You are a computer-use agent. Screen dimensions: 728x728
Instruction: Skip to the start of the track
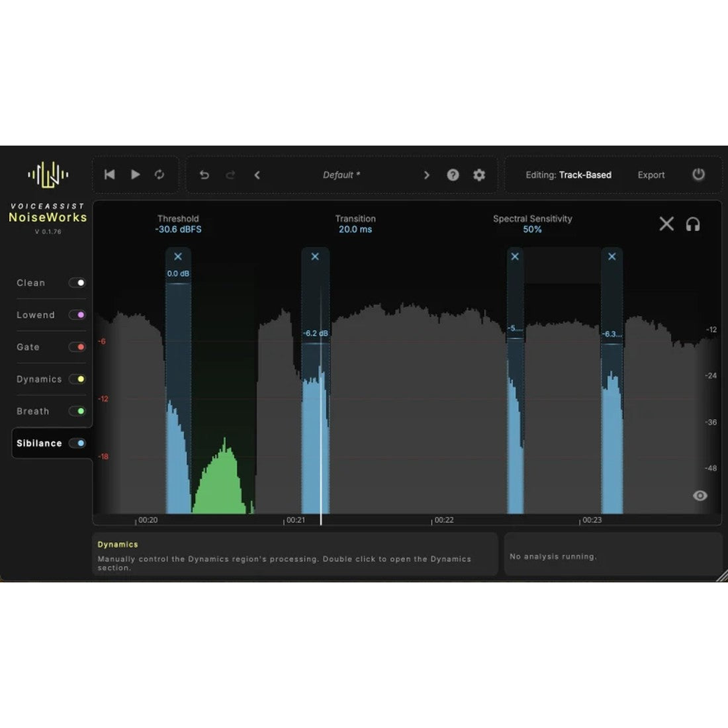[110, 175]
